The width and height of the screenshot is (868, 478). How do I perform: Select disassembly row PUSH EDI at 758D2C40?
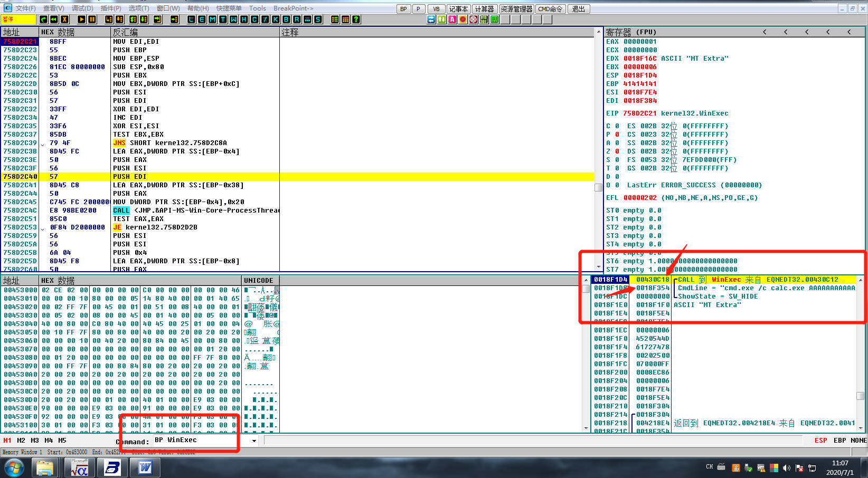[x=298, y=177]
